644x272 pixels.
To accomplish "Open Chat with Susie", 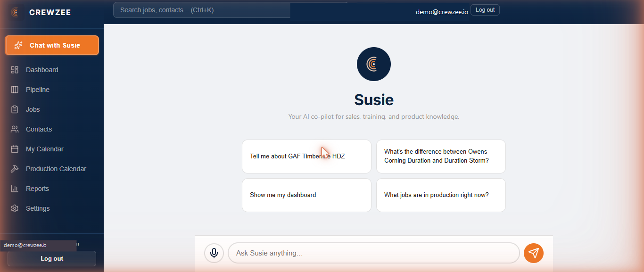I will pyautogui.click(x=52, y=45).
